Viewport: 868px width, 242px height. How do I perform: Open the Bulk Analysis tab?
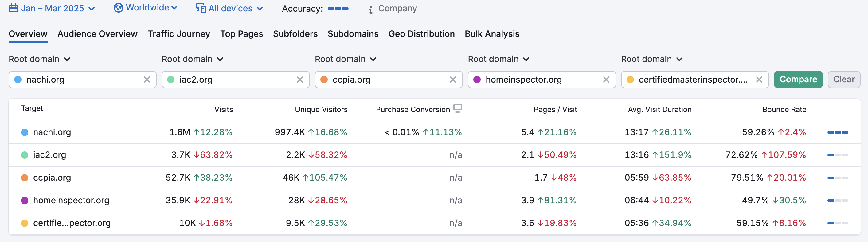(x=492, y=34)
